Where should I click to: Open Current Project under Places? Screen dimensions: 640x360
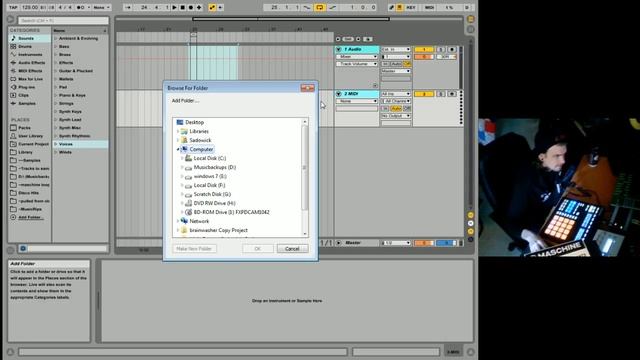[33, 144]
